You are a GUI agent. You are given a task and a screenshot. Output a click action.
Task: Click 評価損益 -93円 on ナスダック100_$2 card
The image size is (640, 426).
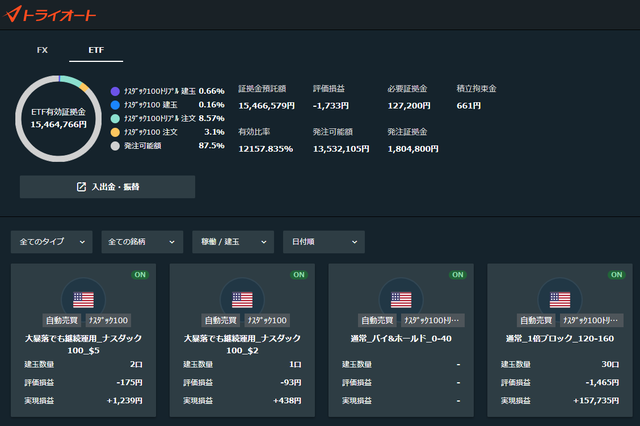point(291,382)
